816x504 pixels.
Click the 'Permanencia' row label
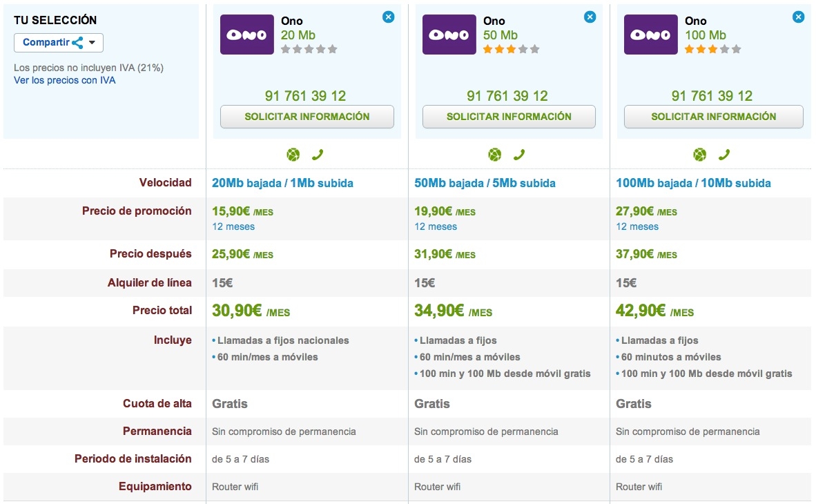tap(157, 431)
